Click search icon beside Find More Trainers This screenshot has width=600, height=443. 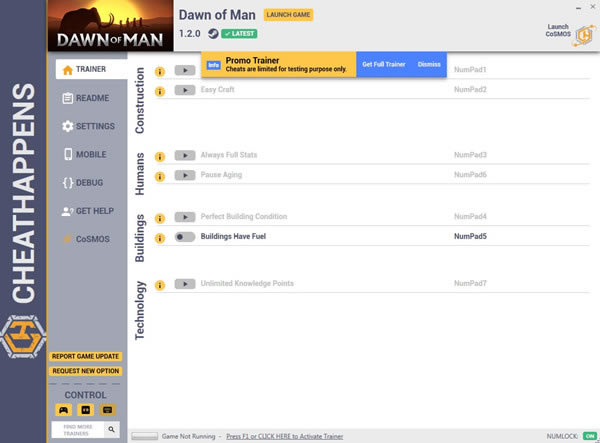pos(111,429)
